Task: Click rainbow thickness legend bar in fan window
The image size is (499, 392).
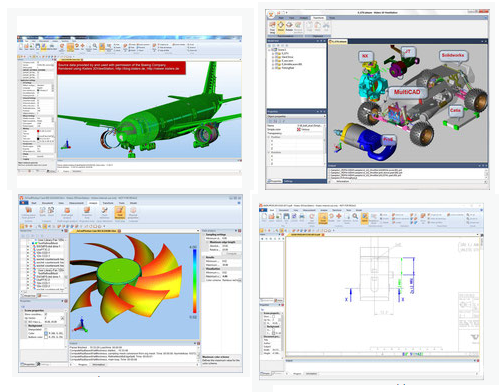Action: pos(194,281)
